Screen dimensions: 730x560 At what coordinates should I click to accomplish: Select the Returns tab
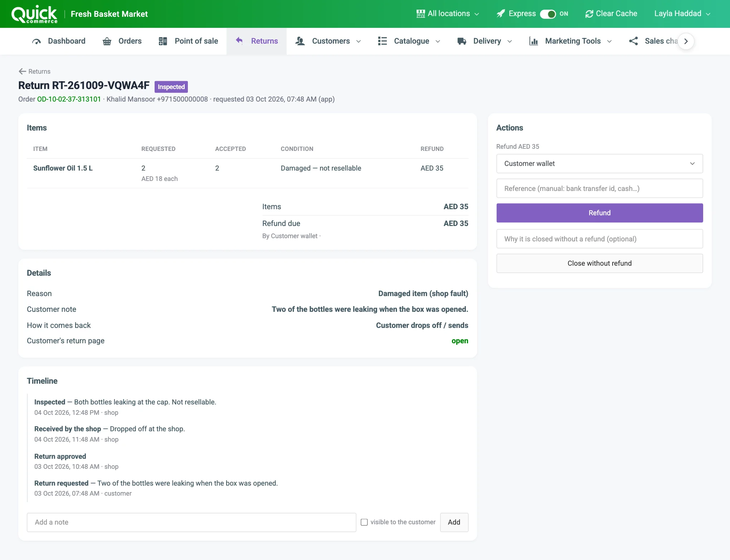[x=256, y=41]
